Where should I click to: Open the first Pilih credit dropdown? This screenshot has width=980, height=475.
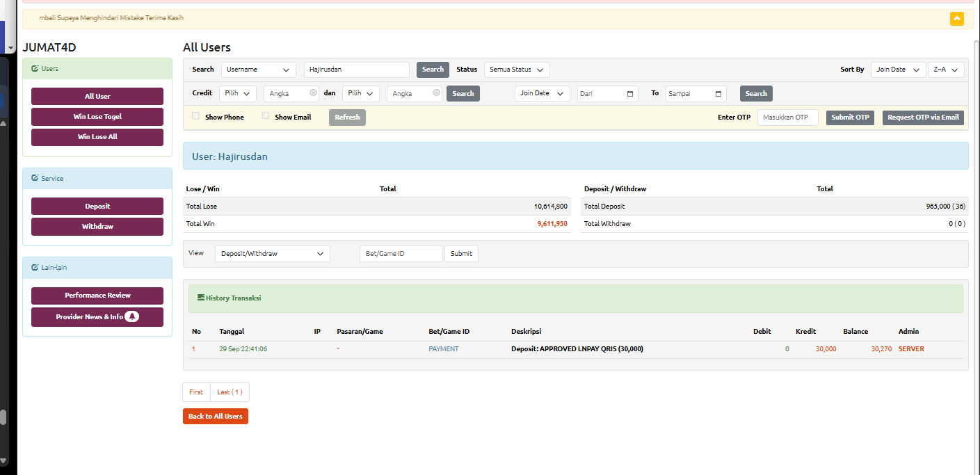point(238,93)
